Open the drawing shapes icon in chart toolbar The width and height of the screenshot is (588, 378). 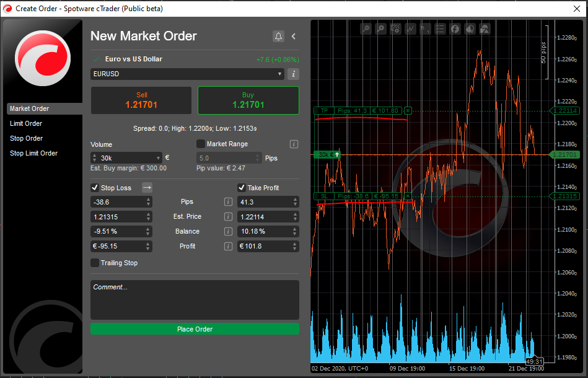coord(485,29)
